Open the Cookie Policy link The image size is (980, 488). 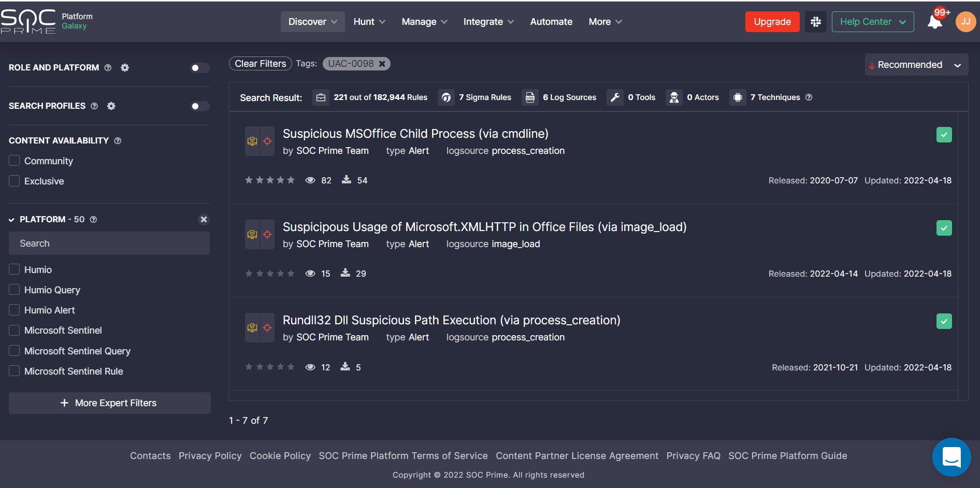[280, 456]
